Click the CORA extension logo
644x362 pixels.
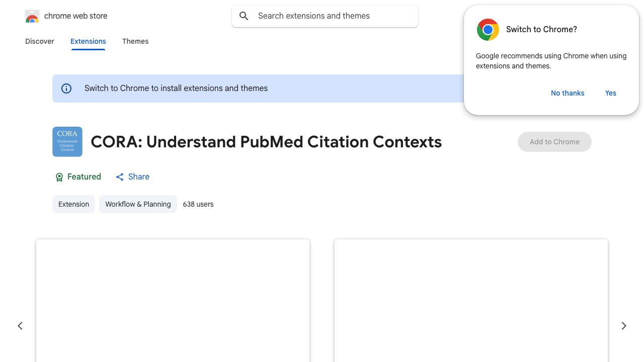[x=67, y=142]
